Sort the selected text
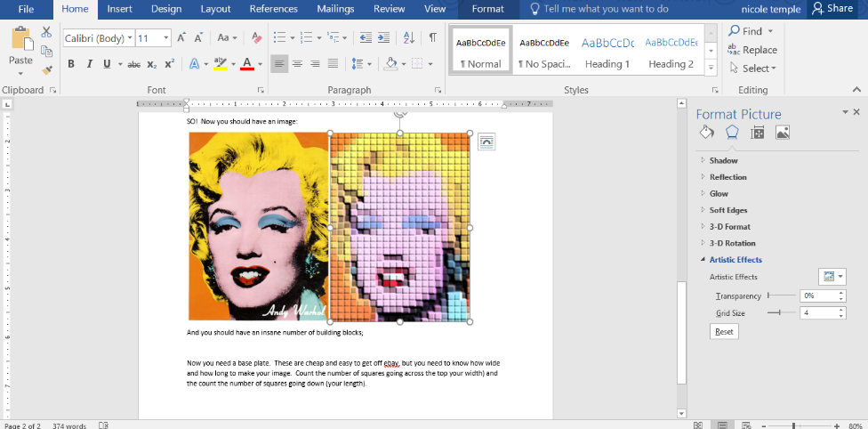The width and height of the screenshot is (868, 429). point(408,37)
